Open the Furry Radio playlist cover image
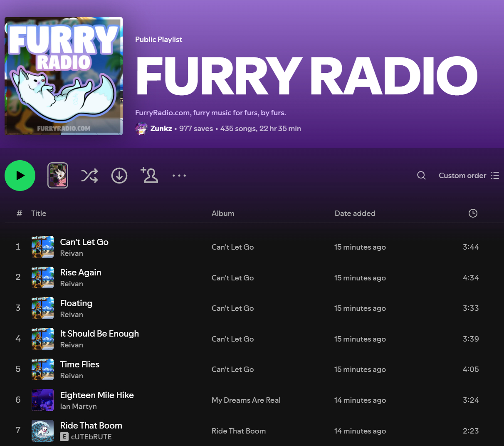This screenshot has width=504, height=446. (x=64, y=76)
